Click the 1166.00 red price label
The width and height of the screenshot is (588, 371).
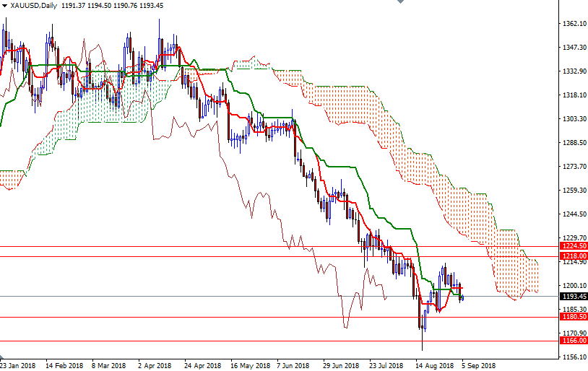574,340
